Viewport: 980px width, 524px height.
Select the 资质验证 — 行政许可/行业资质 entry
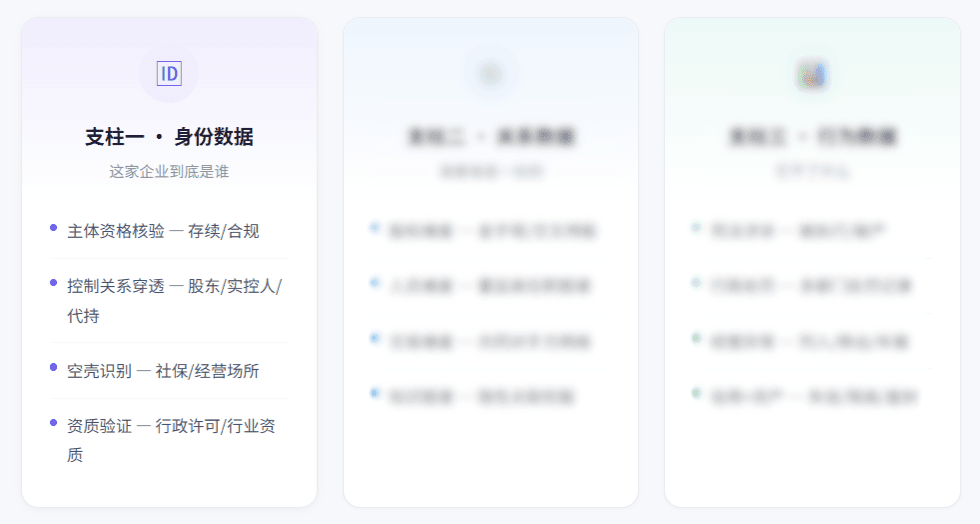click(x=169, y=440)
